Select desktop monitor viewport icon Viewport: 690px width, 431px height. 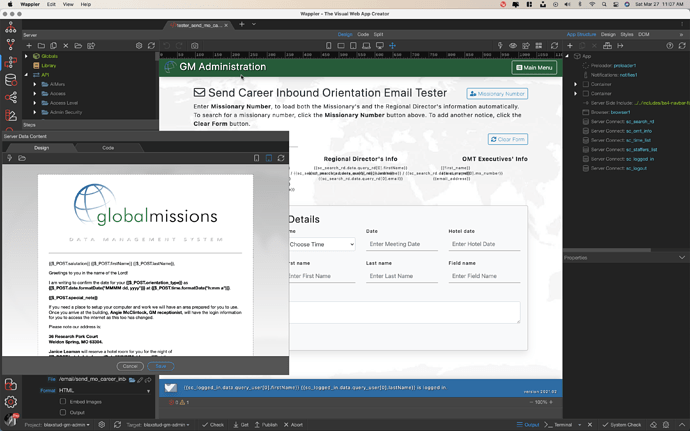380,45
